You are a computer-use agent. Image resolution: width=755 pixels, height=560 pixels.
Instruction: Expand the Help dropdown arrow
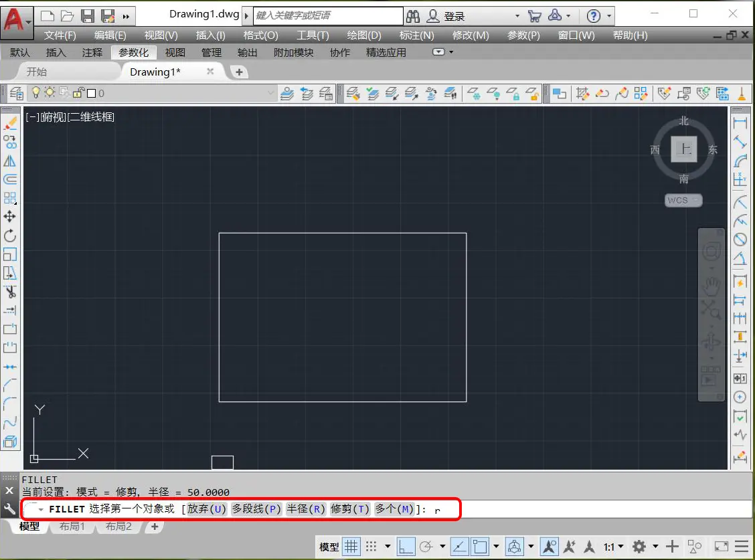[609, 16]
